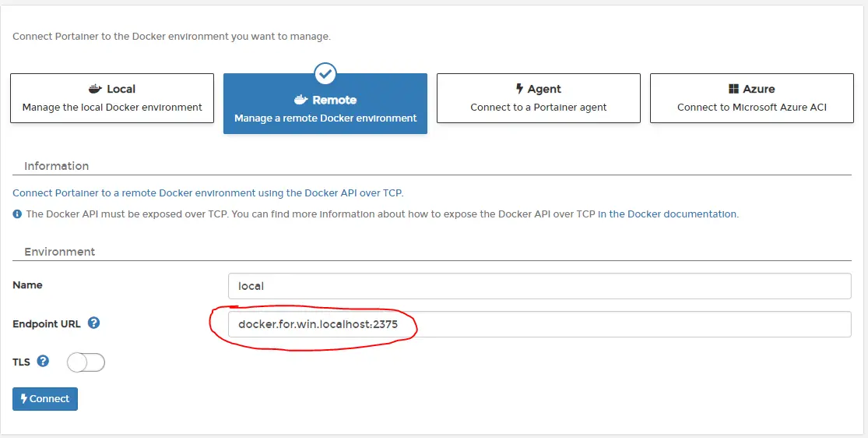Click the 'Environment' section heading
This screenshot has height=438, width=868.
pyautogui.click(x=60, y=252)
